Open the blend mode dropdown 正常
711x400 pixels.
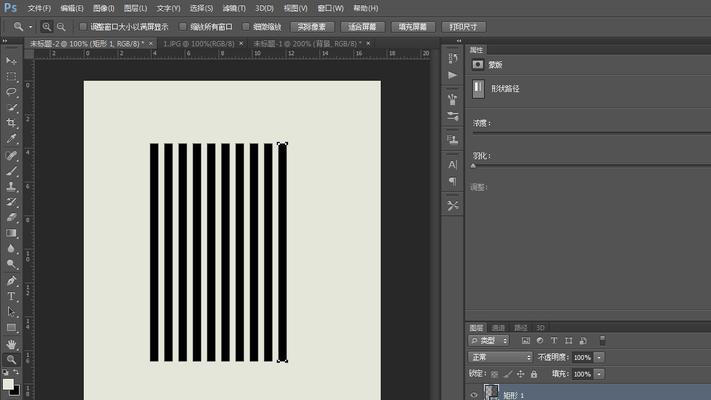coord(500,357)
